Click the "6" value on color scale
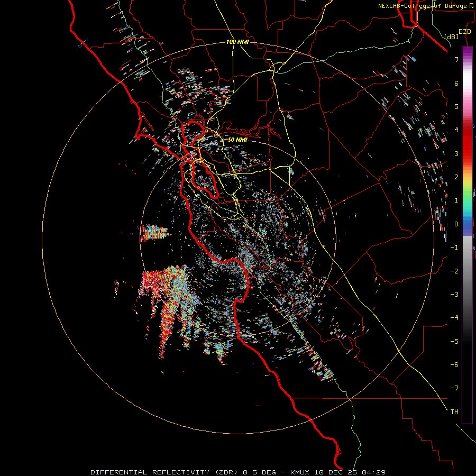 (x=456, y=83)
